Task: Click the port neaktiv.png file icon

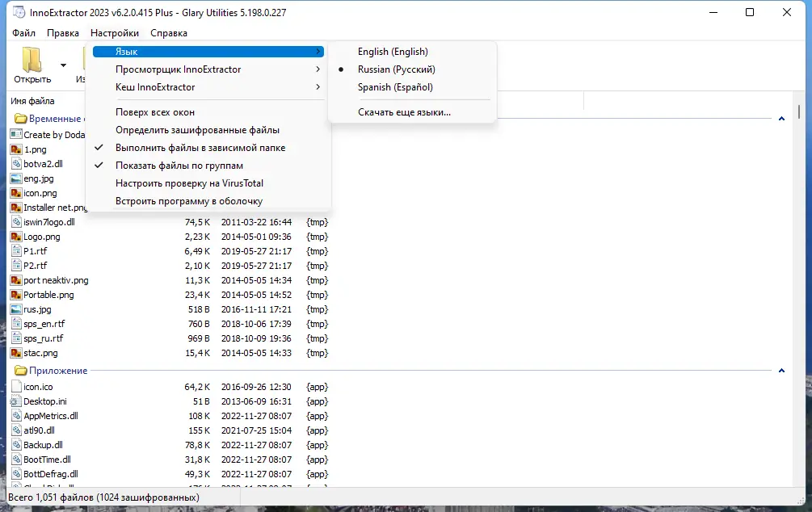Action: point(16,280)
